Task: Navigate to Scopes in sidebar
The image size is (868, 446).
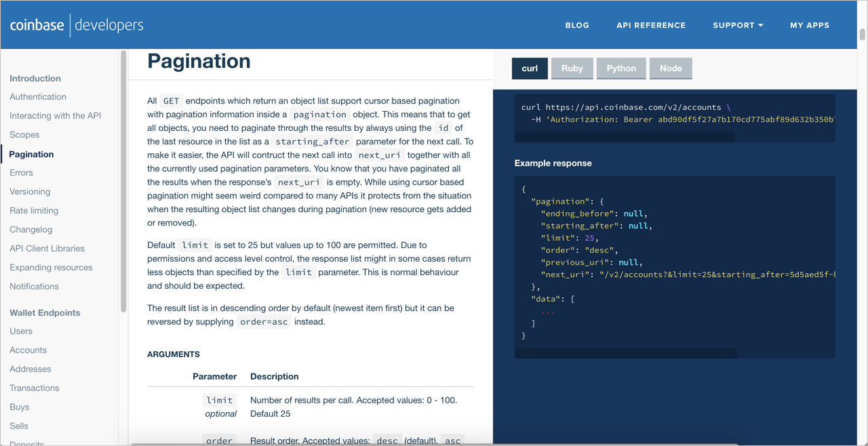Action: point(24,135)
